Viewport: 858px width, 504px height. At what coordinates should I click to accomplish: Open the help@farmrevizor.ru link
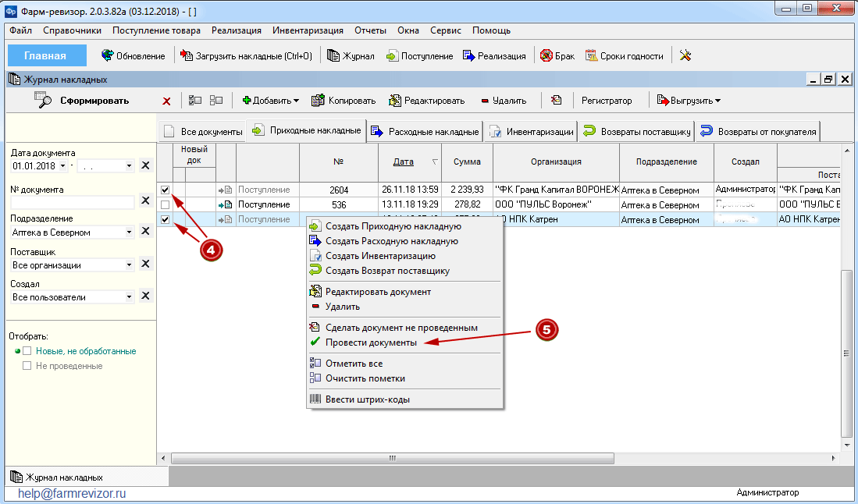(x=72, y=494)
